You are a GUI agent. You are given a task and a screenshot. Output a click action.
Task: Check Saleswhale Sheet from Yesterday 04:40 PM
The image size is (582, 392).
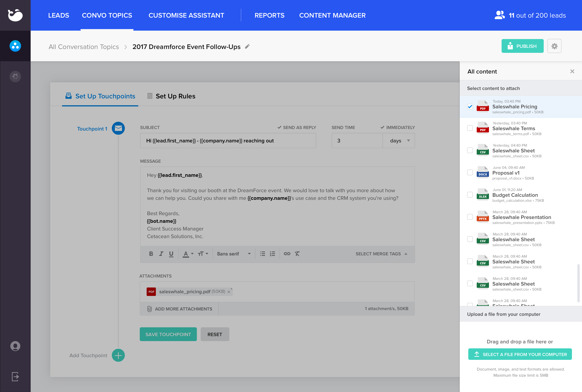[x=470, y=150]
